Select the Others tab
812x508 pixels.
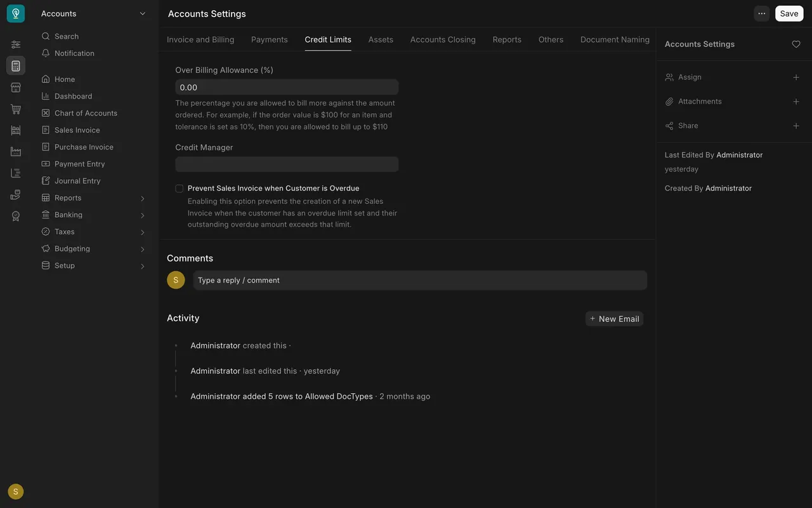tap(551, 39)
